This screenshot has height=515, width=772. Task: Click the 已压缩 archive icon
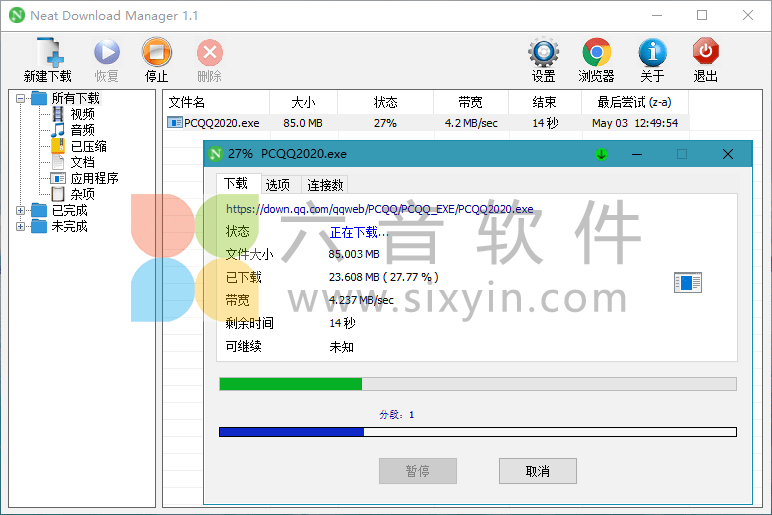[58, 146]
